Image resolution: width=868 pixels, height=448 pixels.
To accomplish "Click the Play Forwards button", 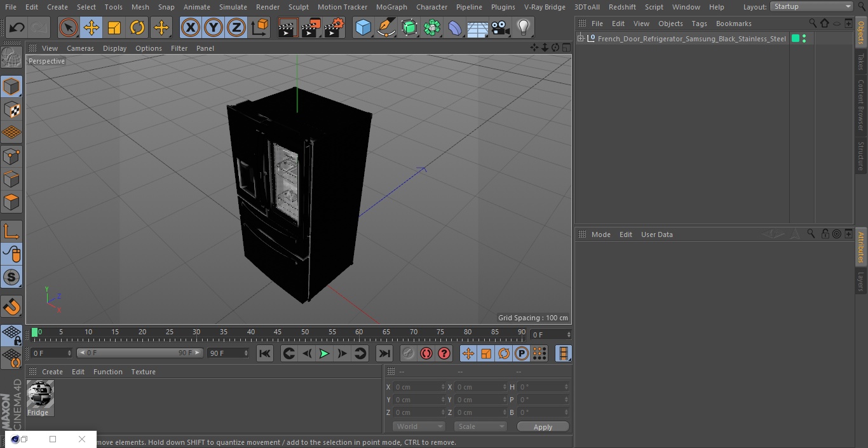I will 324,353.
